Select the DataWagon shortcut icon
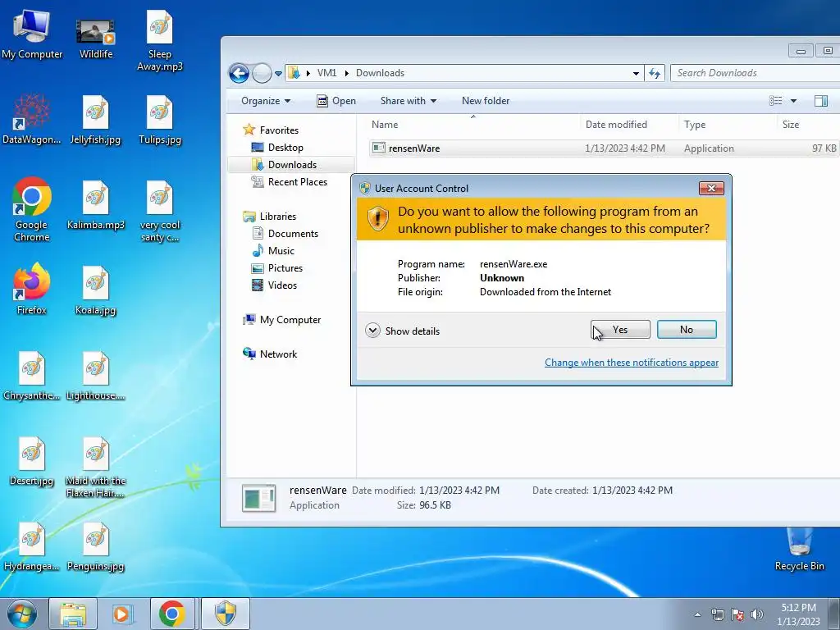Screen dimensions: 840x630 32,119
